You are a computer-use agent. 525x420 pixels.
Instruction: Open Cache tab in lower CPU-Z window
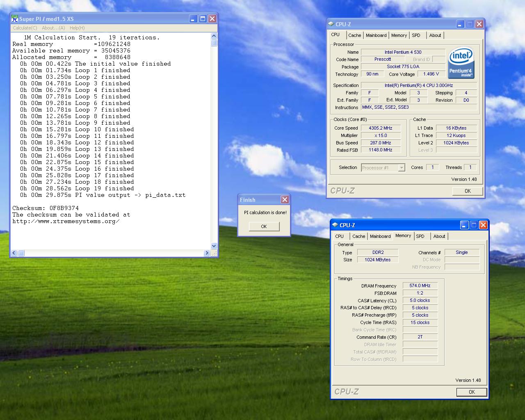pos(359,236)
